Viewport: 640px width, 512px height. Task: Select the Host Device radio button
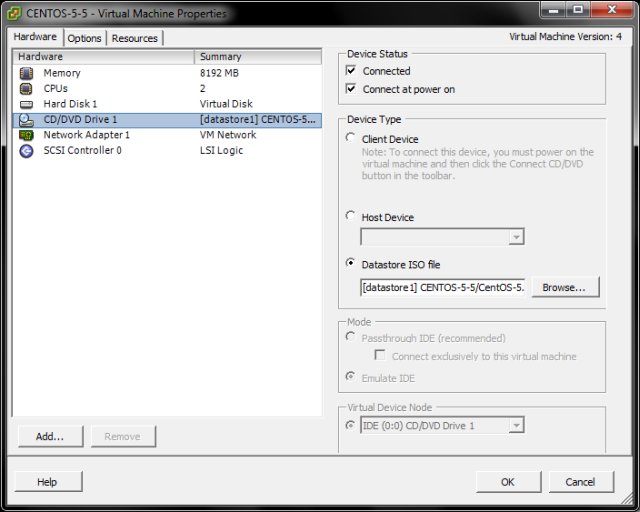pyautogui.click(x=350, y=216)
